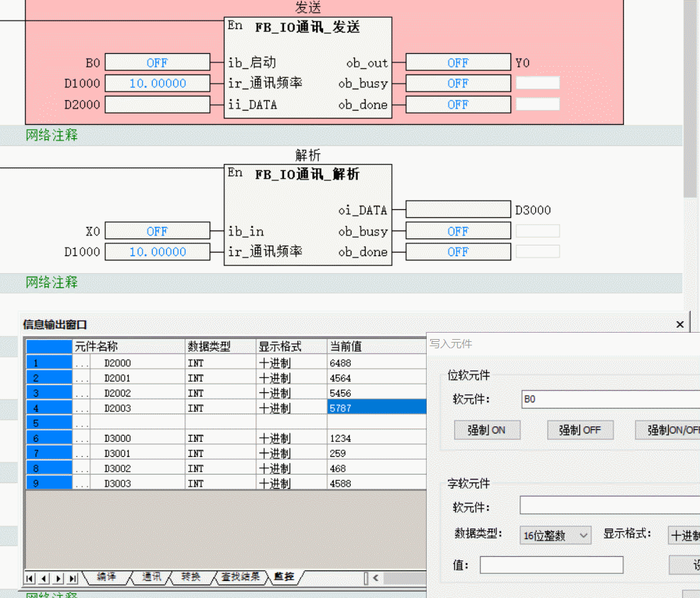Switch to the 通讯 tab
Viewport: 700px width, 598px height.
(x=151, y=577)
